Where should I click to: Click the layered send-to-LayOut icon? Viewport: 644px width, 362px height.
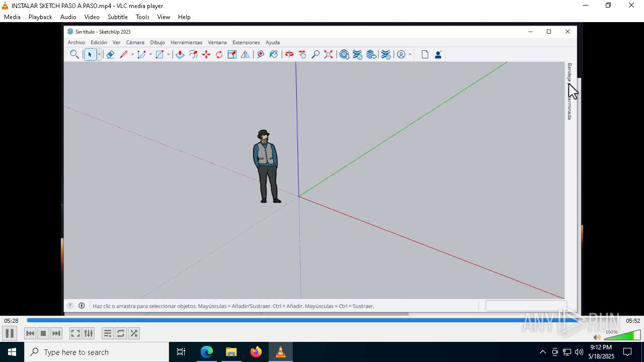(x=371, y=54)
